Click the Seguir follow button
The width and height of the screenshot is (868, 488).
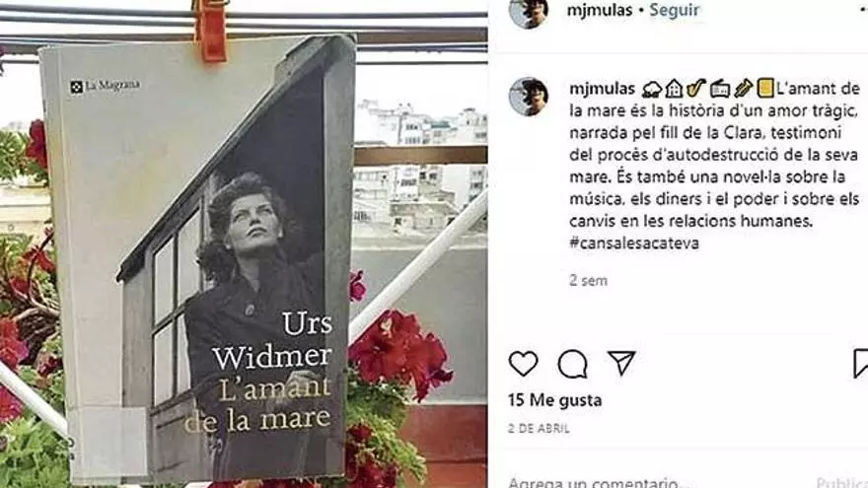[x=675, y=10]
